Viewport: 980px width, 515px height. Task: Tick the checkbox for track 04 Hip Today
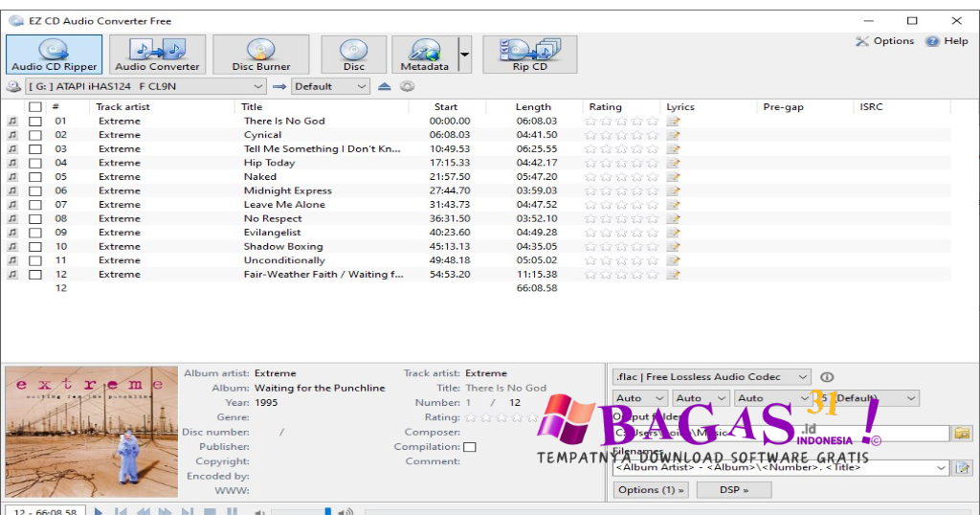pyautogui.click(x=35, y=163)
